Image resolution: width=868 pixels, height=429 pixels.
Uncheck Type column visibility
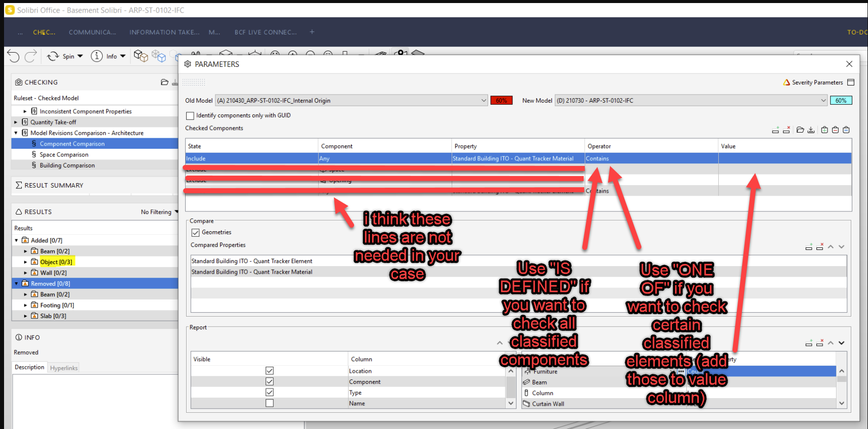click(x=270, y=393)
